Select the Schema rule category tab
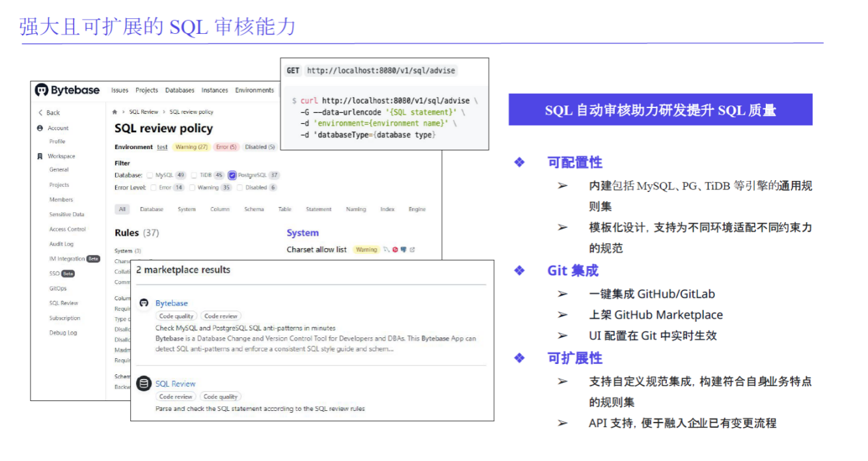Viewport: 868px width, 461px height. (x=254, y=209)
